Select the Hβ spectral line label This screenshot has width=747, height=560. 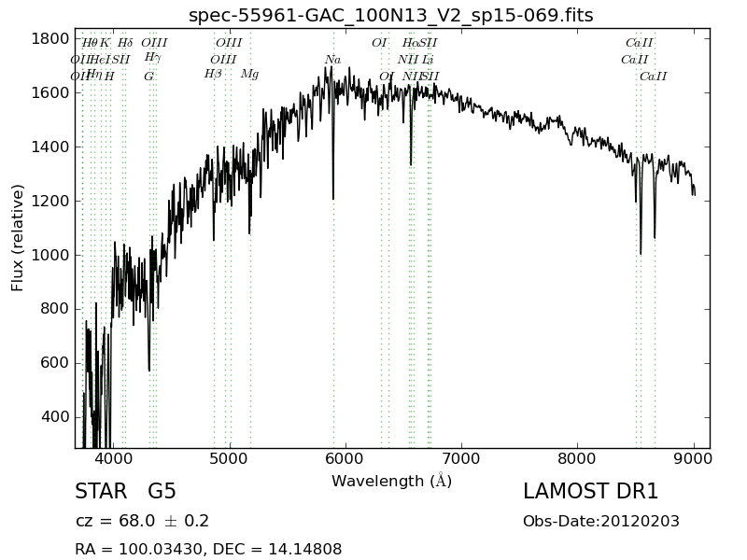(x=213, y=75)
